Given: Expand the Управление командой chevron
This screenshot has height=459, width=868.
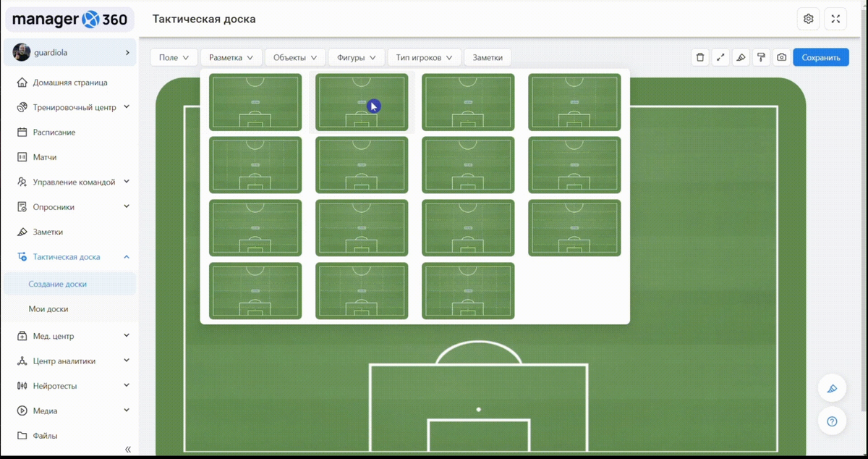Looking at the screenshot, I should 127,182.
